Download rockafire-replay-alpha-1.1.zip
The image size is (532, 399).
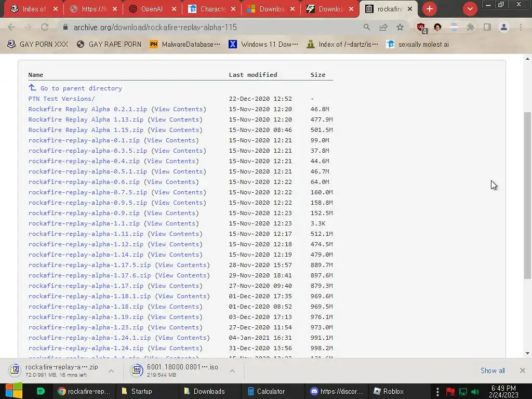point(84,223)
